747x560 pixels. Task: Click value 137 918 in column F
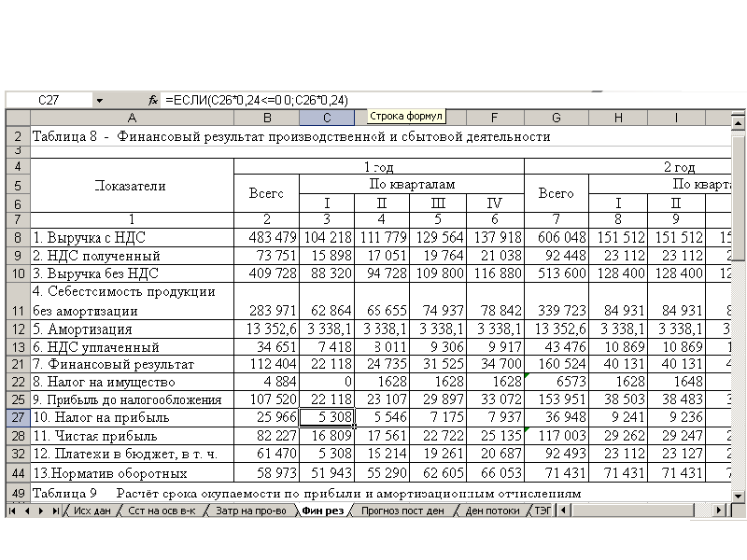[x=495, y=238]
